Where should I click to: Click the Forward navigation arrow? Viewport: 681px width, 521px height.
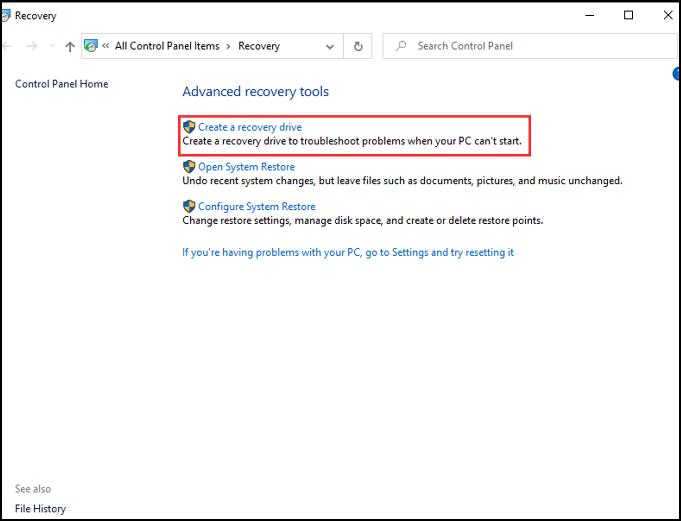click(32, 46)
